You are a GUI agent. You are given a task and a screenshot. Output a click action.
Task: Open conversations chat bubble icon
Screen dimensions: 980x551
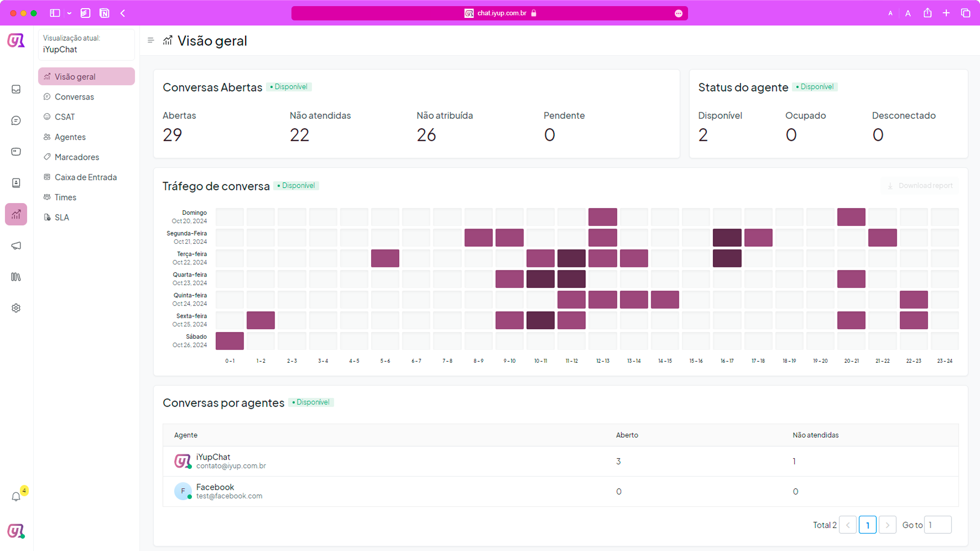pos(16,120)
